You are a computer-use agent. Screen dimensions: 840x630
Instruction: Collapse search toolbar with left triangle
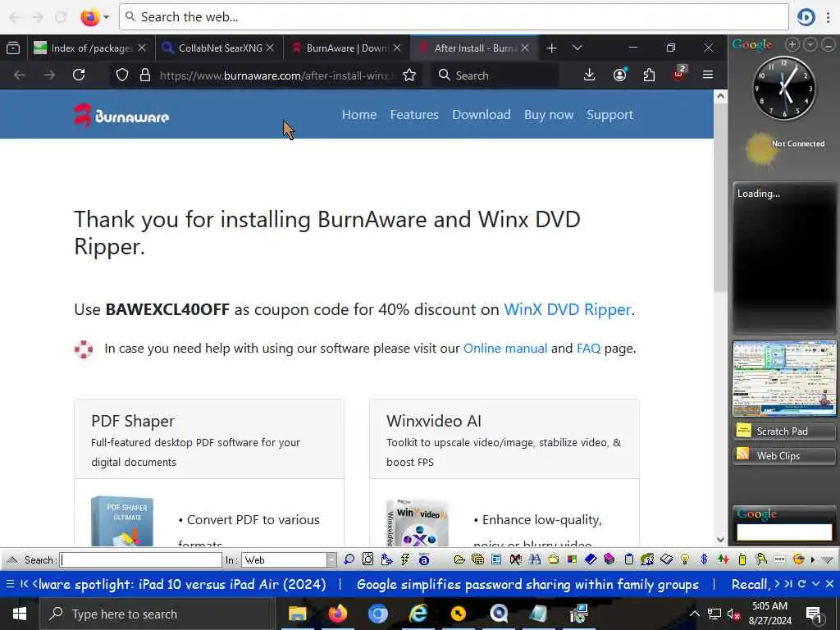click(x=11, y=559)
